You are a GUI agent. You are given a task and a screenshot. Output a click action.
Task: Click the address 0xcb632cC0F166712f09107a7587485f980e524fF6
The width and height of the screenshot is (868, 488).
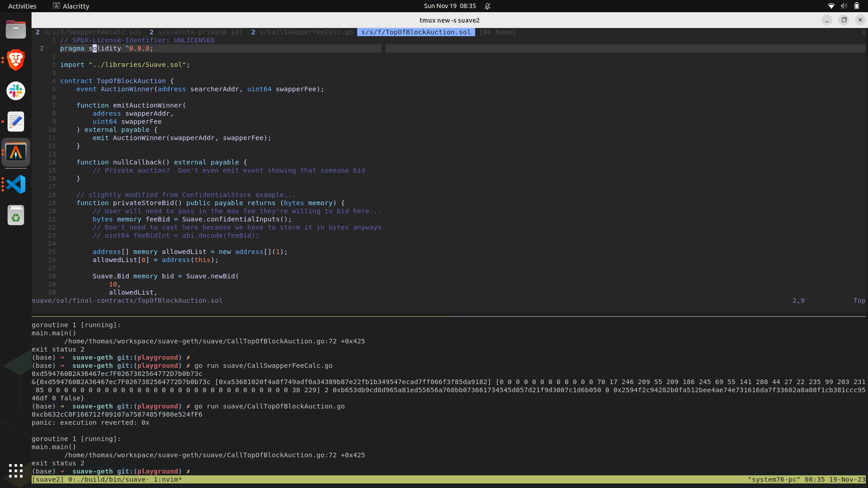pyautogui.click(x=117, y=414)
